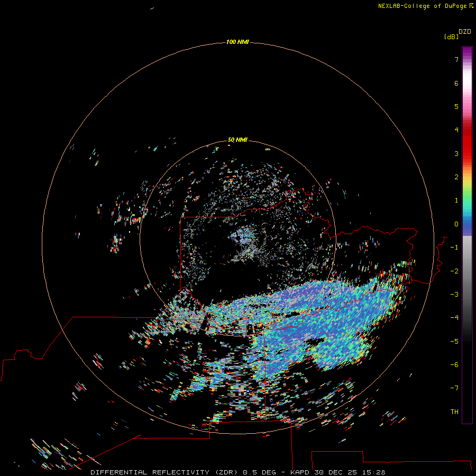Click the -4 value on the color scale

click(x=454, y=318)
